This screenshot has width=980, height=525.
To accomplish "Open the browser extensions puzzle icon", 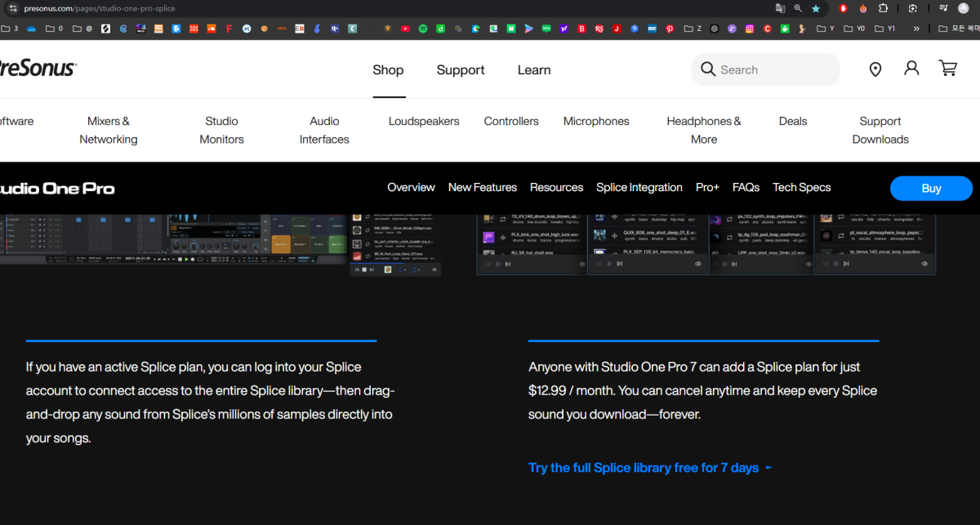I will pyautogui.click(x=884, y=8).
